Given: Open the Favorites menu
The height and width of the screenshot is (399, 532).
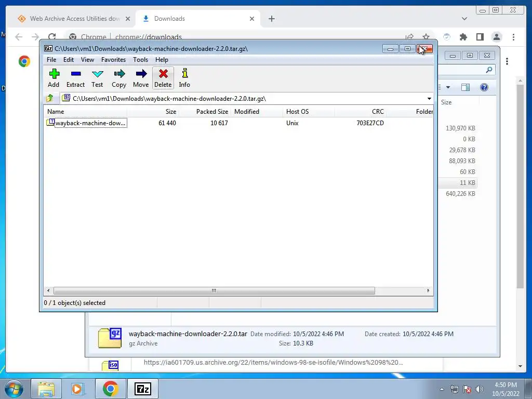Looking at the screenshot, I should tap(113, 60).
